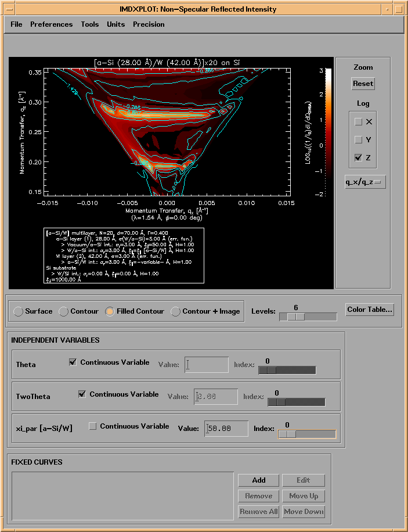Click the 'Momentum Transfer, q_x' axis label
Viewport: 408px width, 532px height.
pos(167,211)
